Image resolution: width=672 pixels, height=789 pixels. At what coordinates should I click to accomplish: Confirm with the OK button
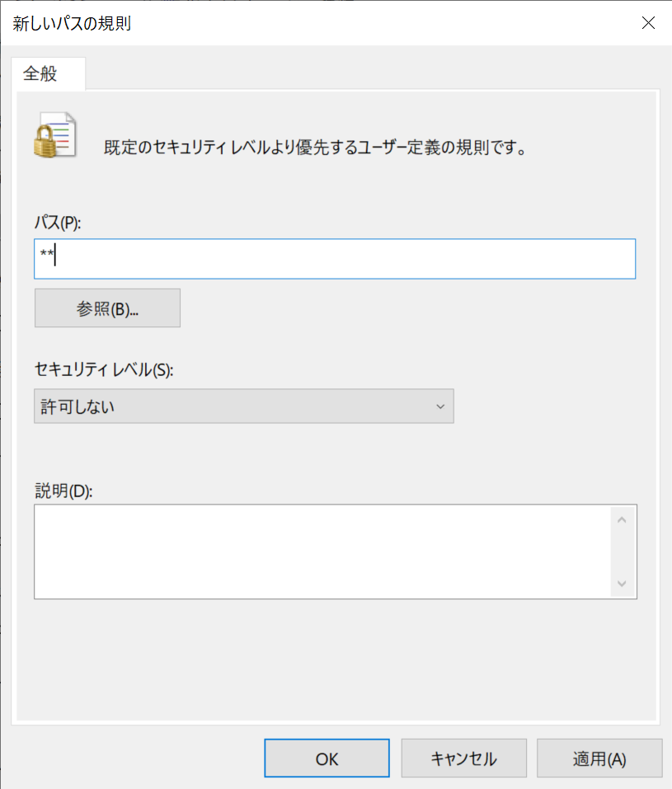click(327, 758)
